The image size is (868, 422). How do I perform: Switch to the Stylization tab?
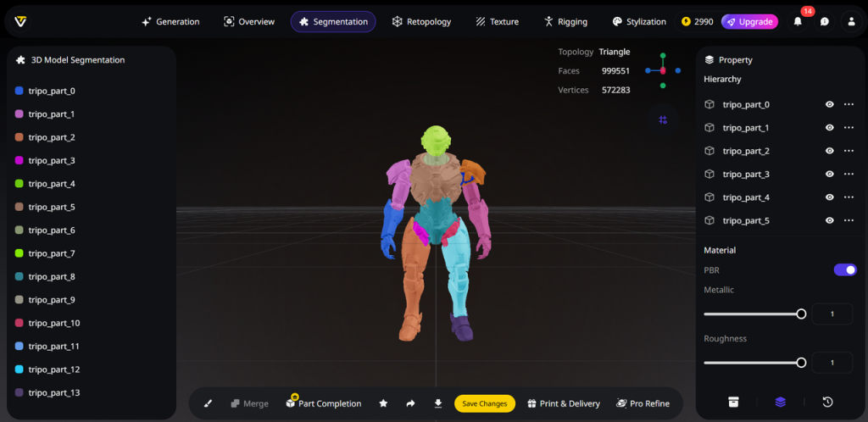click(639, 21)
